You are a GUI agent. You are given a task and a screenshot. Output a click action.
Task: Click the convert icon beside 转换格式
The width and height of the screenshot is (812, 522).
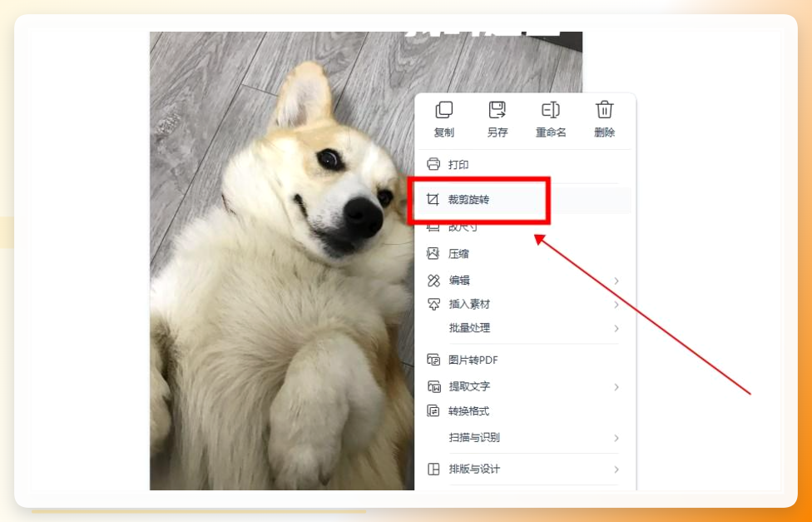coord(433,411)
